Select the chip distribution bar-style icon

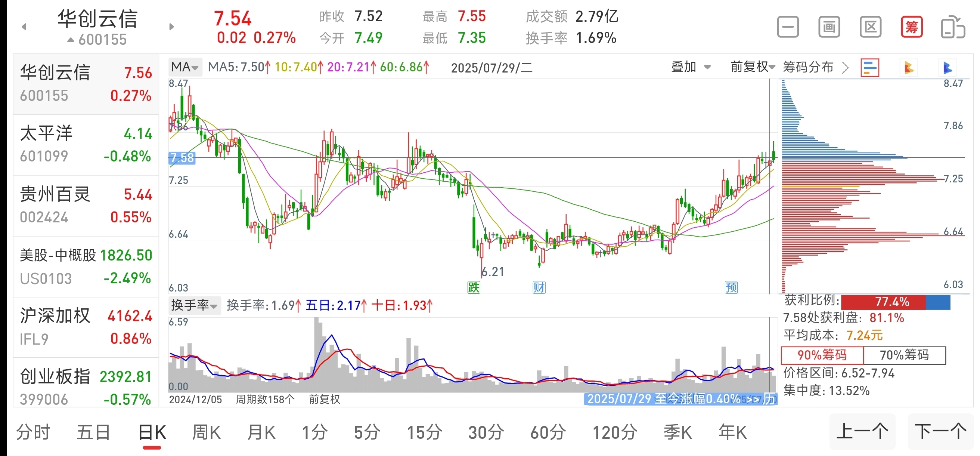870,68
